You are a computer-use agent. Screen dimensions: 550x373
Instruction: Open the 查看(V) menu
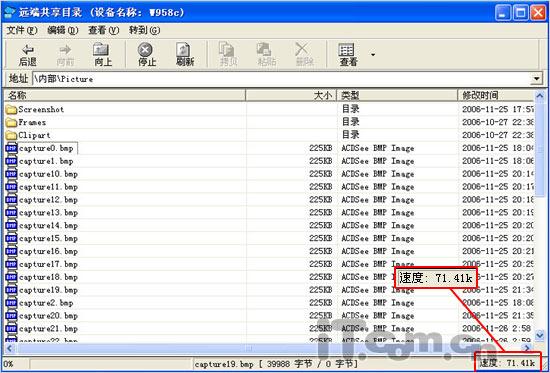click(x=103, y=31)
